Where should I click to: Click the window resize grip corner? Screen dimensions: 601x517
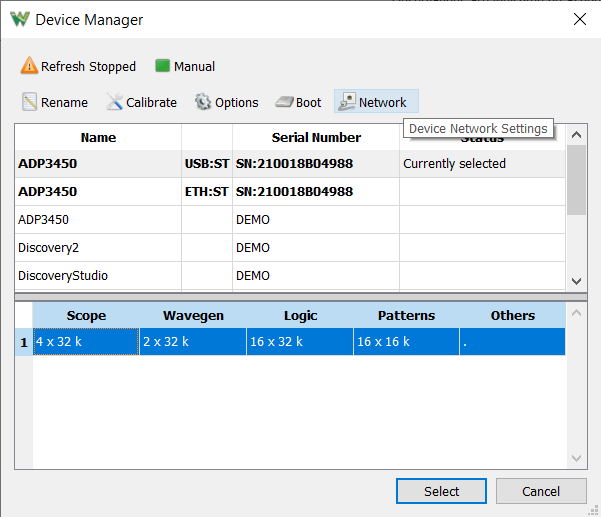click(593, 510)
